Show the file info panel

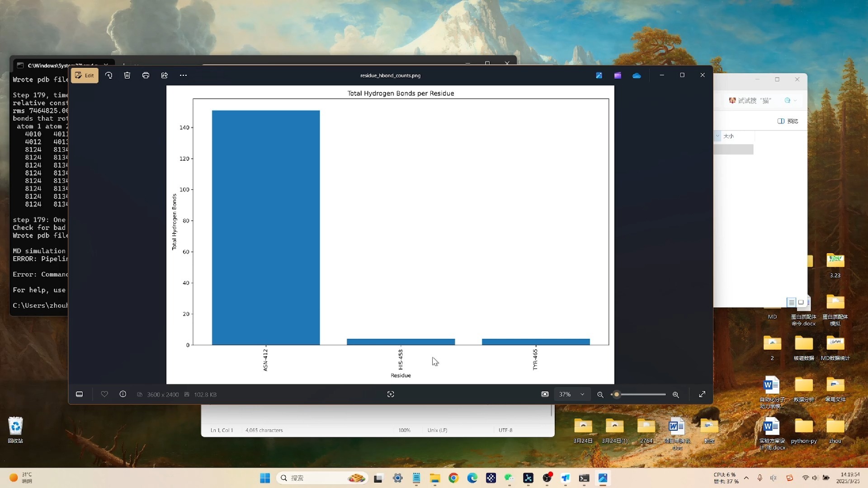pyautogui.click(x=123, y=394)
